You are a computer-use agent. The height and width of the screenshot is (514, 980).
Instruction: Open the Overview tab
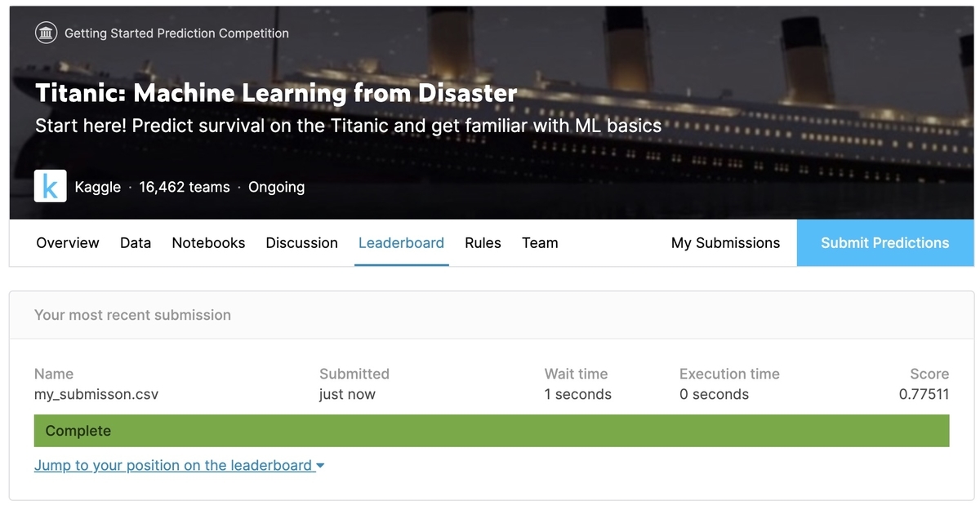[x=68, y=242]
